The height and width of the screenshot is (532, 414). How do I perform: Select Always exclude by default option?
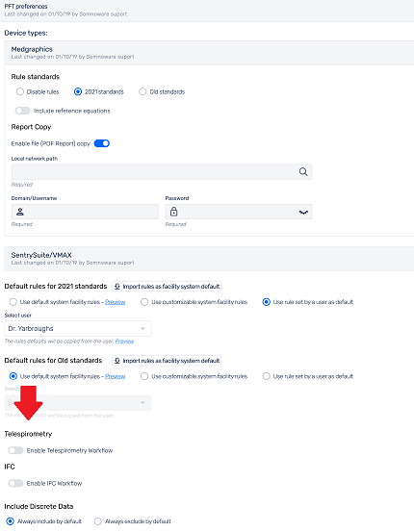[98, 521]
